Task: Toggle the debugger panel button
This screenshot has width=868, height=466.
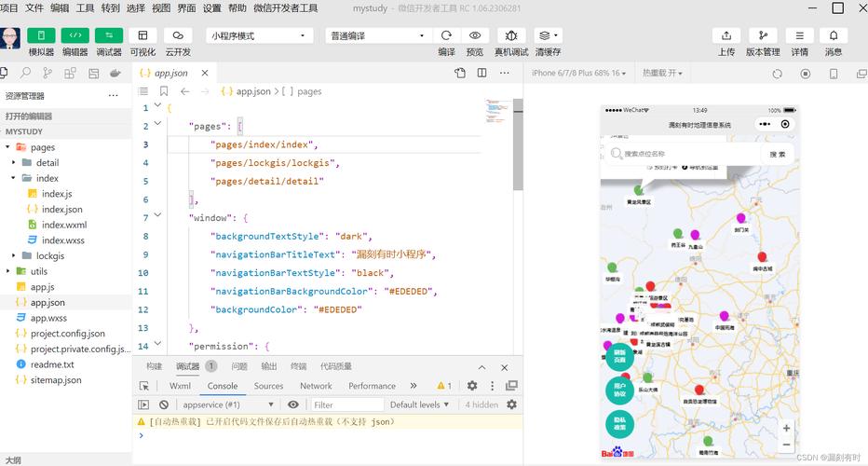Action: (x=108, y=35)
